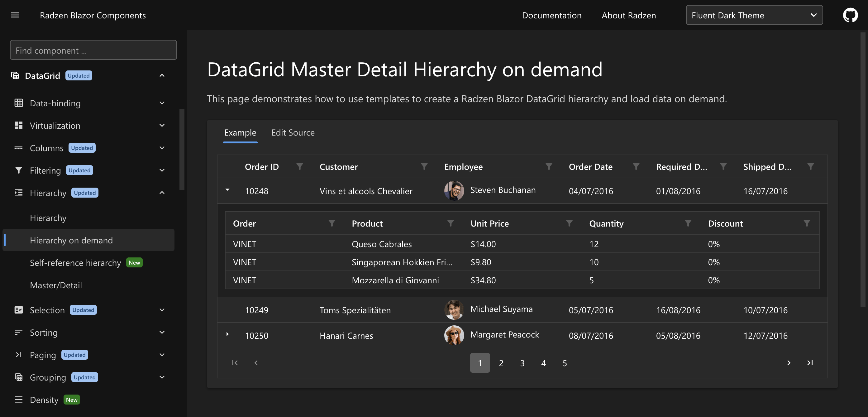Click the Filtering funnel icon in sidebar
This screenshot has width=868, height=417.
(18, 170)
